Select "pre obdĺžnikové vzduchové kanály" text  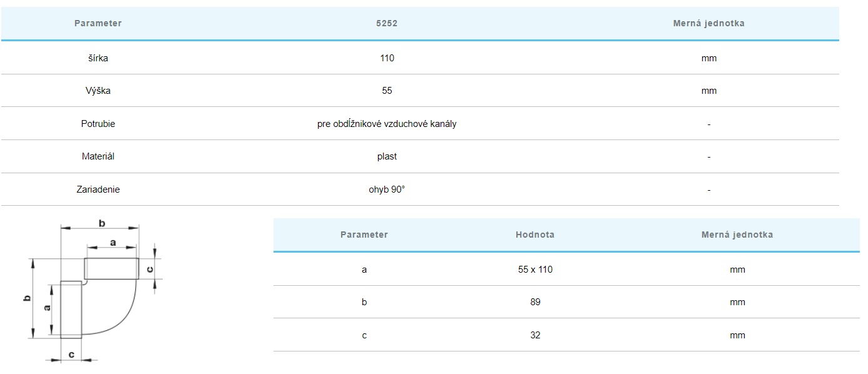click(387, 124)
